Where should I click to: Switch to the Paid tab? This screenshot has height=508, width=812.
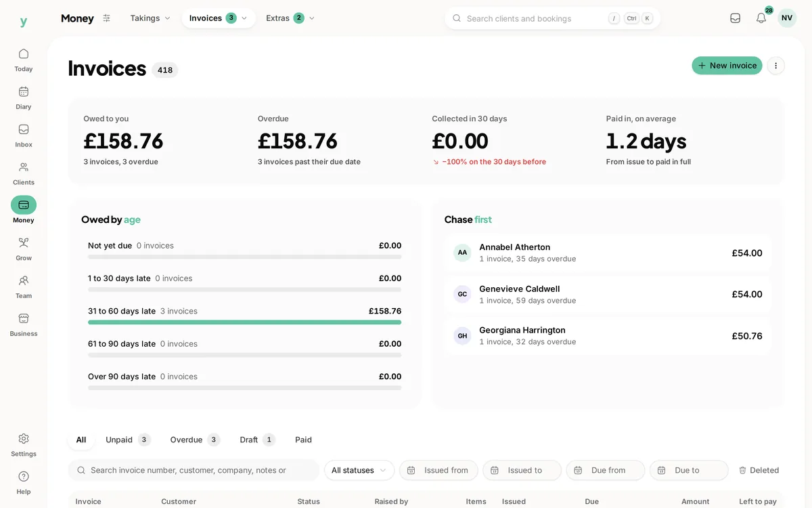coord(303,440)
